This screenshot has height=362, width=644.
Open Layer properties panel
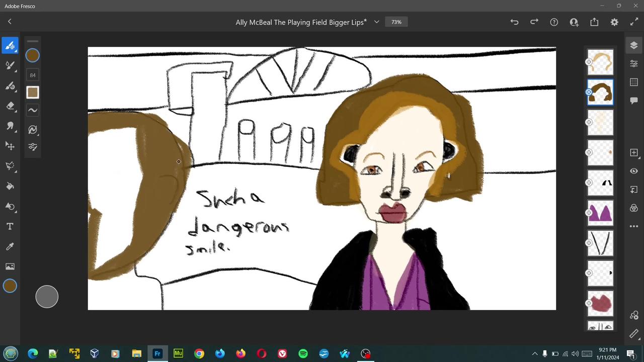[634, 64]
